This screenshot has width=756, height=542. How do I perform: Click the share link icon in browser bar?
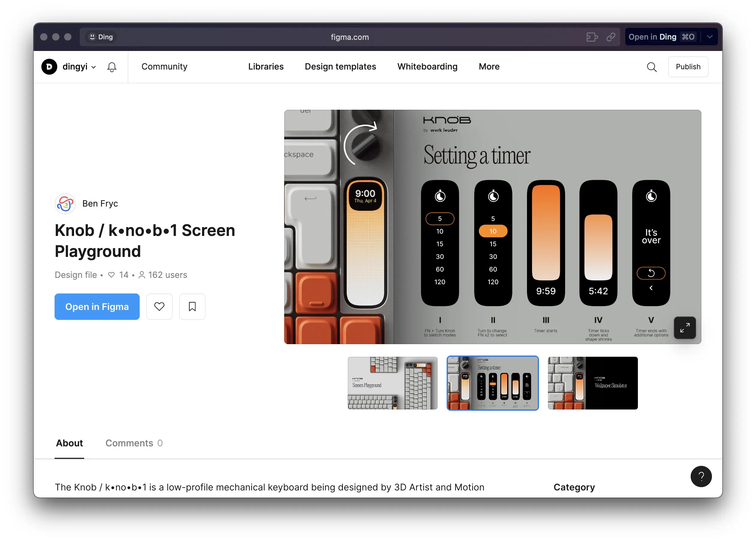[x=612, y=37]
